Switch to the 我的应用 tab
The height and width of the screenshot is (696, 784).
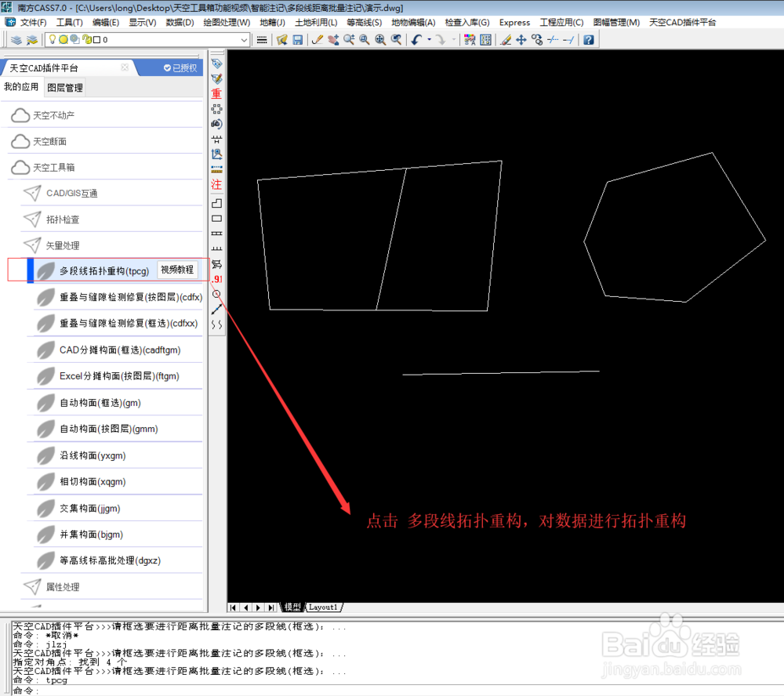click(x=21, y=87)
